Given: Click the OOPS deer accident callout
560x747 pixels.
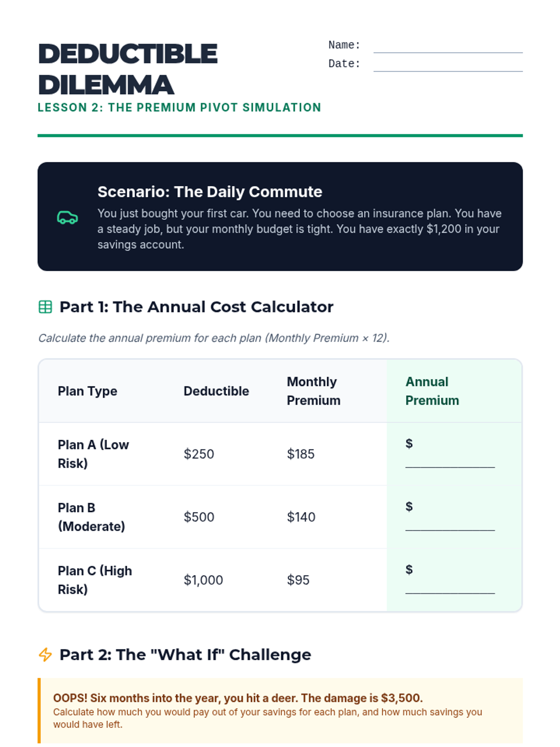Looking at the screenshot, I should coord(280,711).
